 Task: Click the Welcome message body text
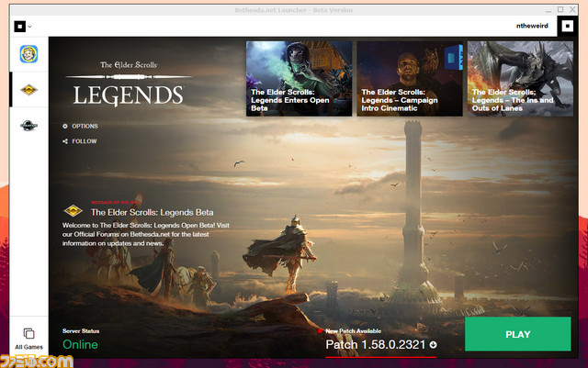coord(146,234)
